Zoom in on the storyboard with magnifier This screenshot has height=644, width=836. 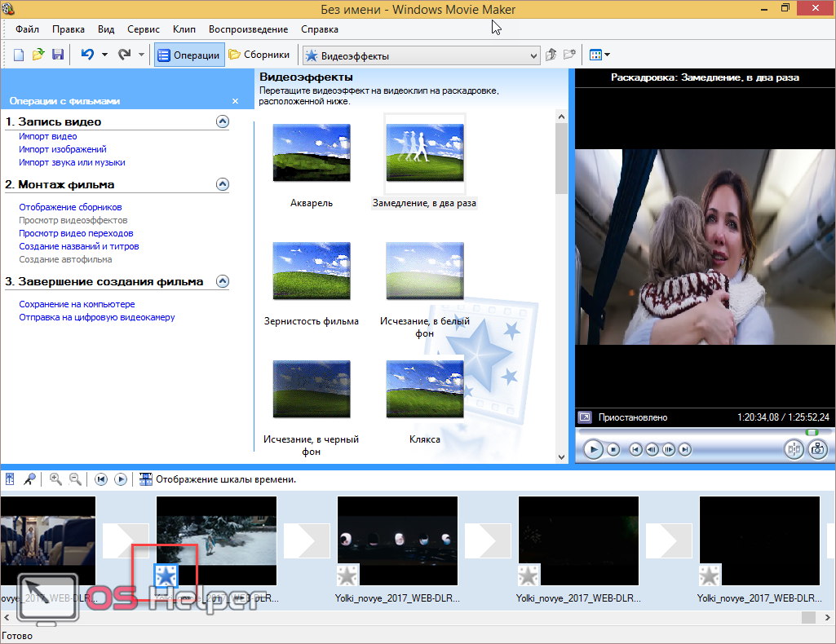[55, 479]
